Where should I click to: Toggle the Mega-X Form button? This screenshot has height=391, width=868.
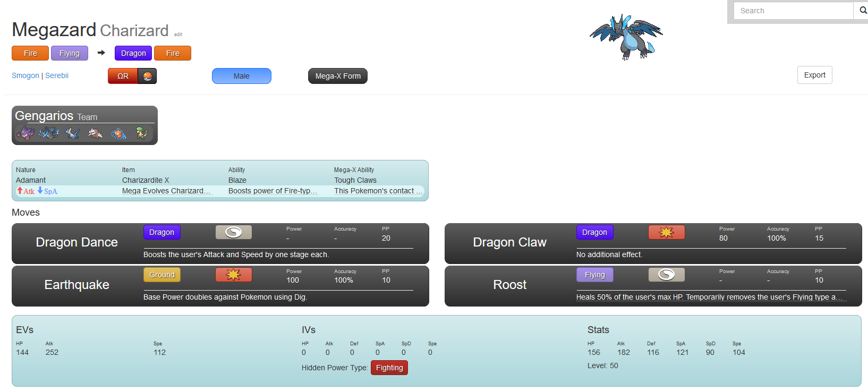tap(337, 76)
